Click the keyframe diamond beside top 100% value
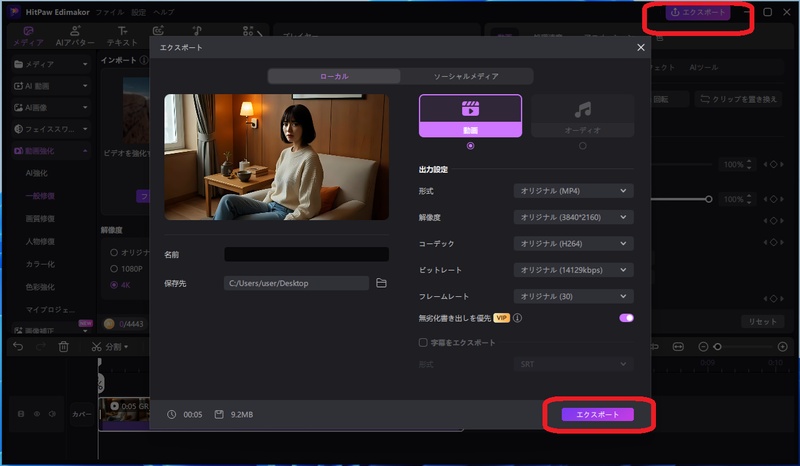Viewport: 800px width, 466px height. coord(773,164)
